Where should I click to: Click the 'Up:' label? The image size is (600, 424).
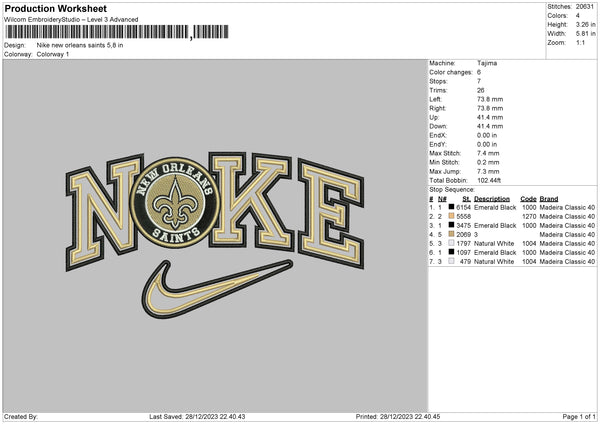click(x=434, y=117)
